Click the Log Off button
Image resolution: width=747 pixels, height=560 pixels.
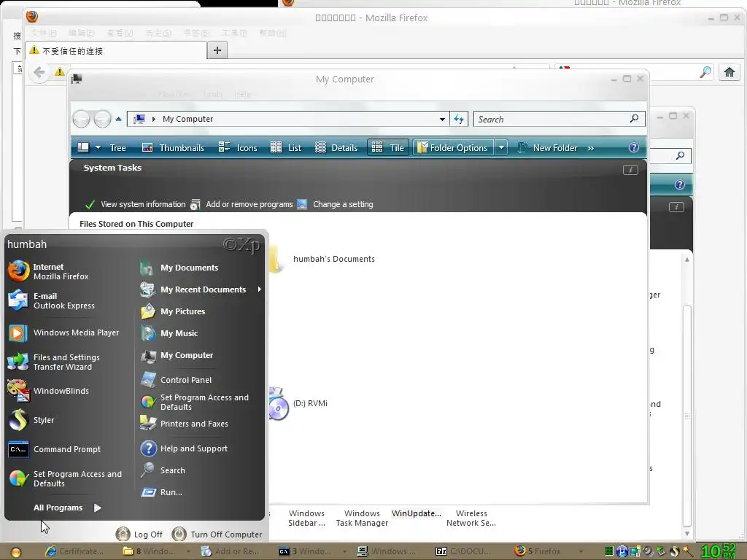pyautogui.click(x=139, y=534)
